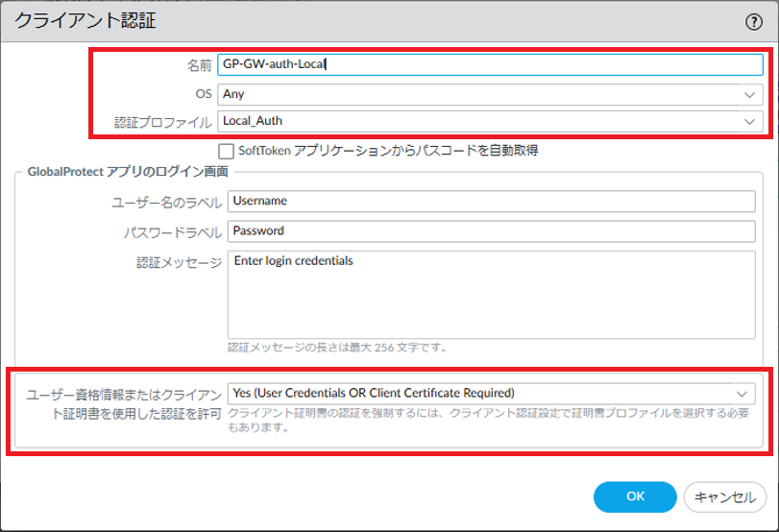Click the GlobalProtect アプリのログイン画面 group label
The height and width of the screenshot is (532, 779).
point(128,172)
